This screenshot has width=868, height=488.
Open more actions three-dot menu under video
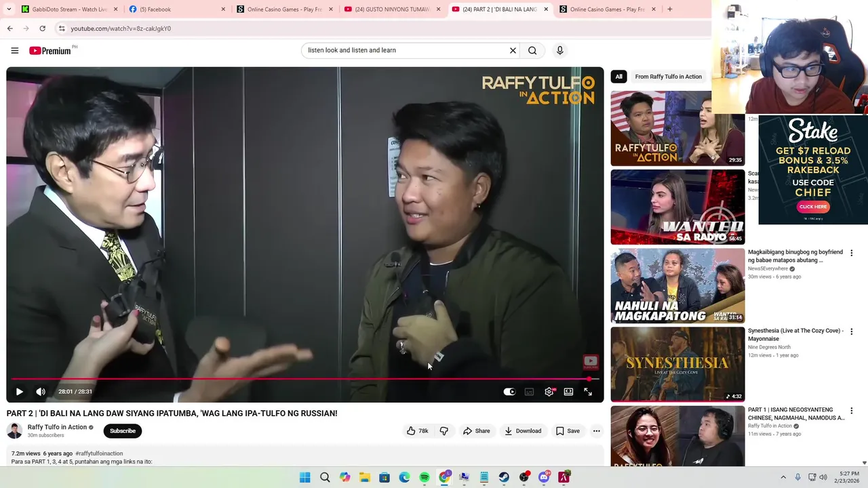597,431
